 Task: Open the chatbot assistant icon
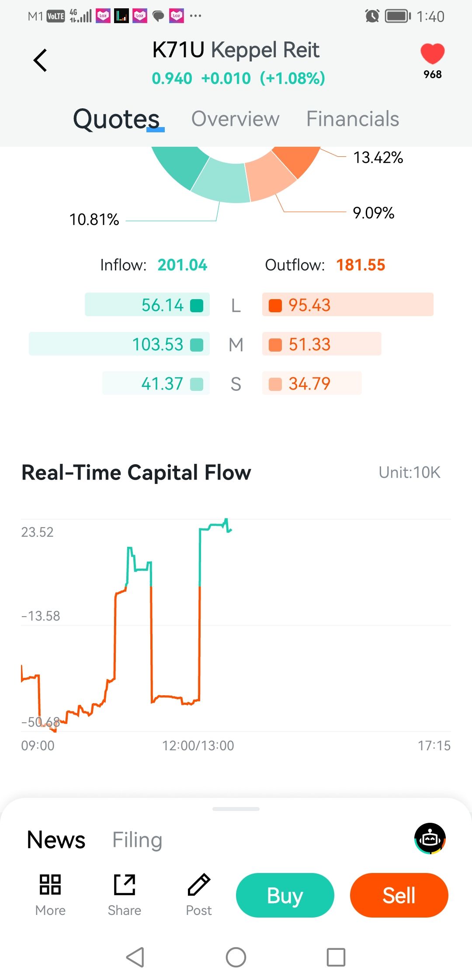point(430,838)
